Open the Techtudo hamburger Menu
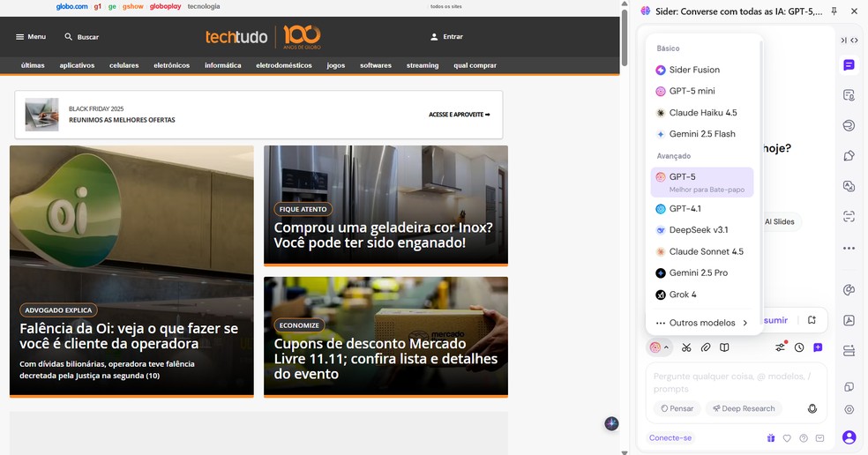The height and width of the screenshot is (455, 868). (x=31, y=36)
